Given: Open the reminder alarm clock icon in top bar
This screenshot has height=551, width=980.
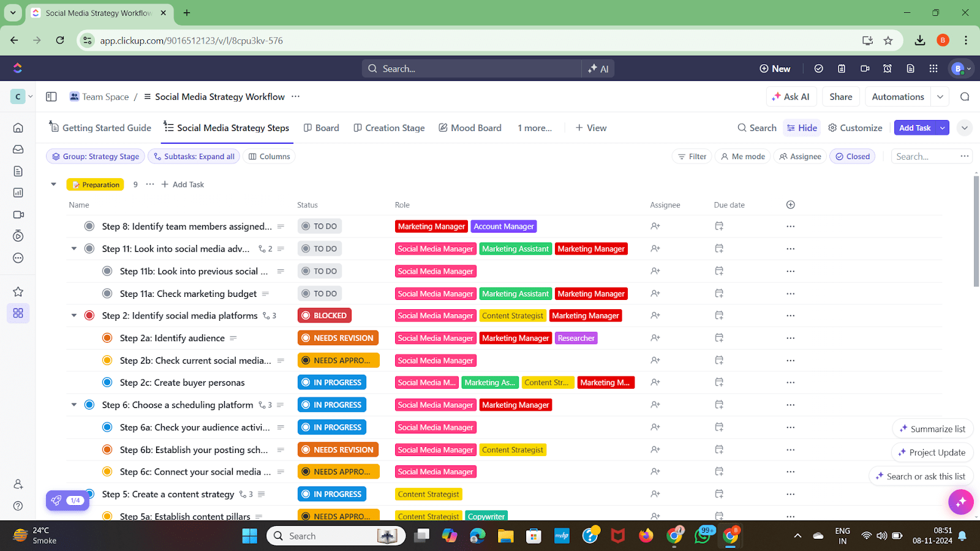Looking at the screenshot, I should (x=888, y=69).
